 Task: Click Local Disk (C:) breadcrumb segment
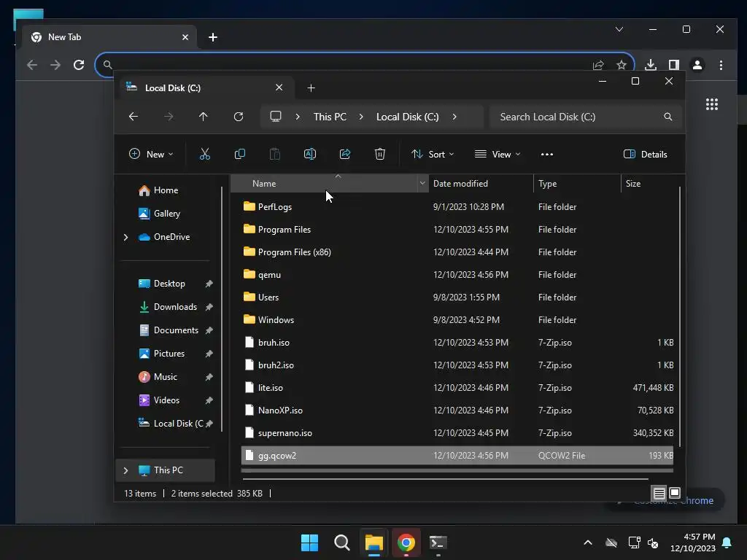click(x=407, y=117)
